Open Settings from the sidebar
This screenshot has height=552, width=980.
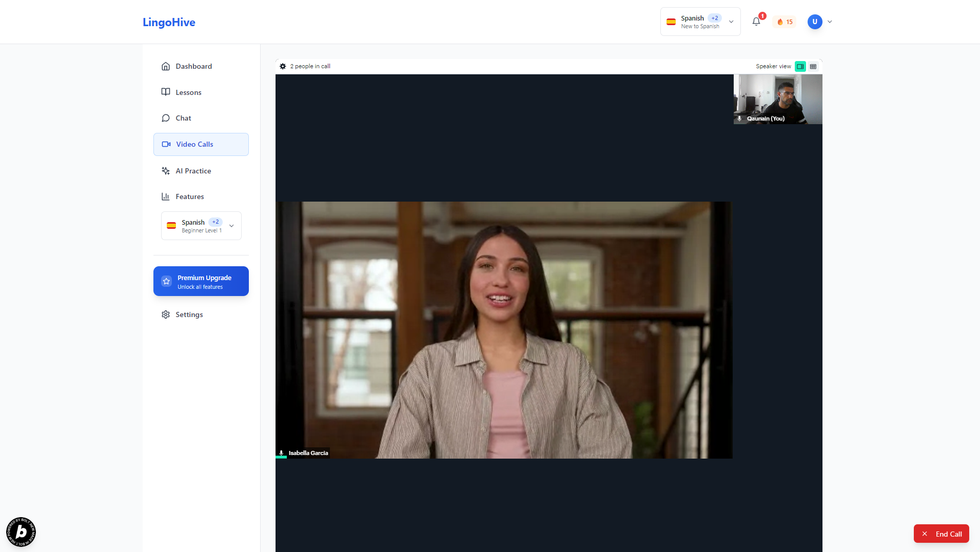201,314
